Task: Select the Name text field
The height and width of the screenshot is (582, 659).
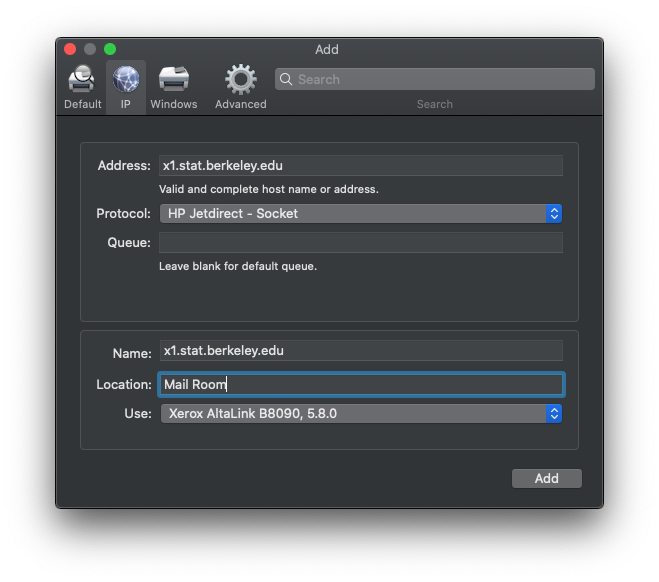Action: click(360, 351)
